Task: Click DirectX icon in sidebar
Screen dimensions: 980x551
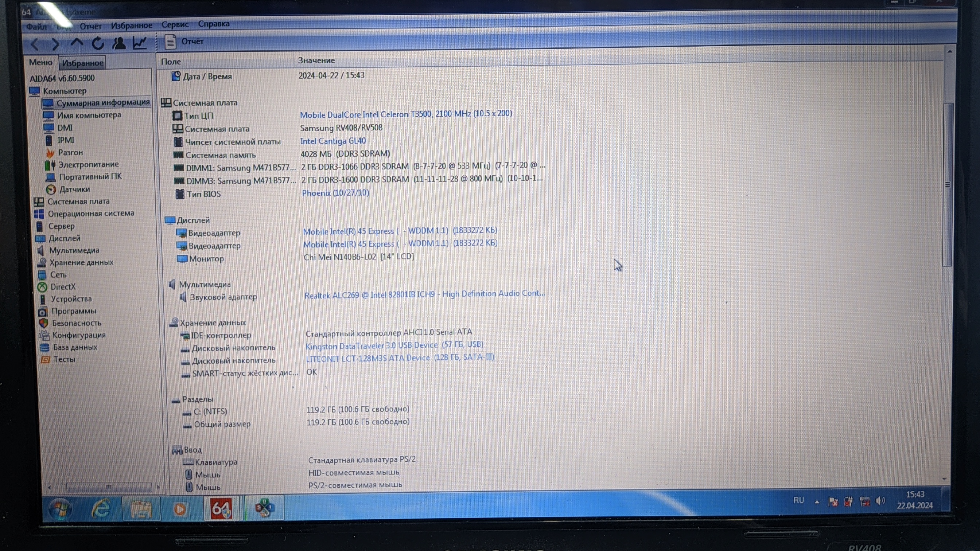Action: tap(42, 287)
